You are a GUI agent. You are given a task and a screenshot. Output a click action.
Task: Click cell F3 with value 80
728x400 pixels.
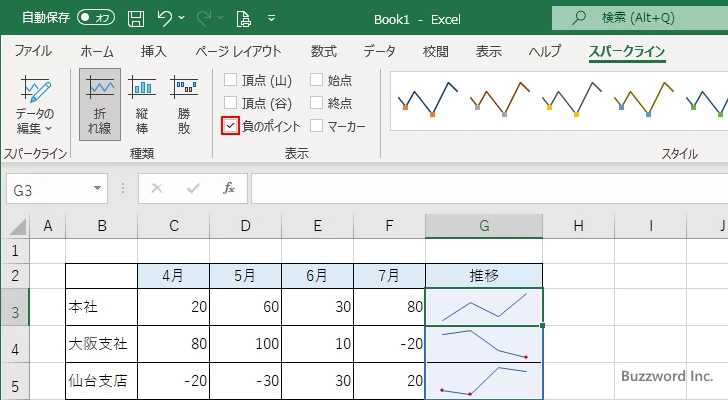point(389,307)
